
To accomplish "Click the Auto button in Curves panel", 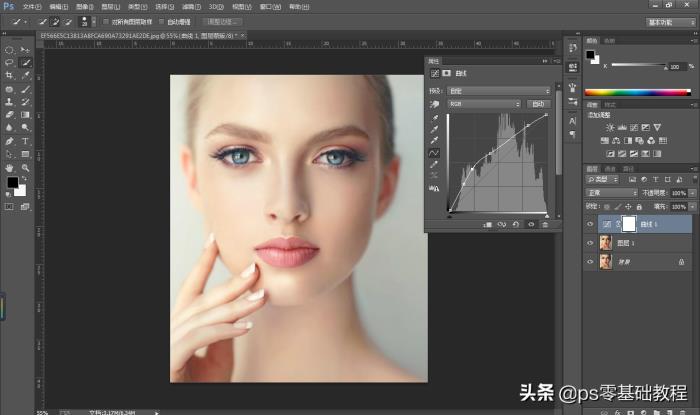I will (x=539, y=103).
